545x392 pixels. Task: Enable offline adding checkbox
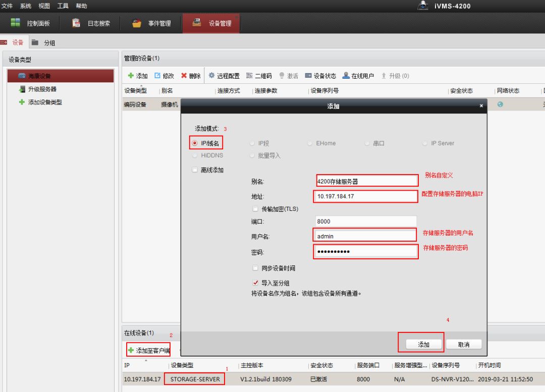(195, 171)
